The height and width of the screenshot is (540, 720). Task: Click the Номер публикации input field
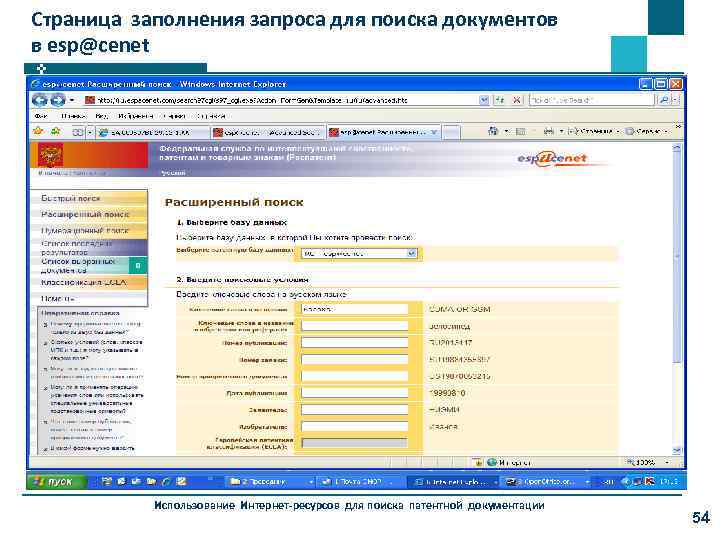click(354, 343)
